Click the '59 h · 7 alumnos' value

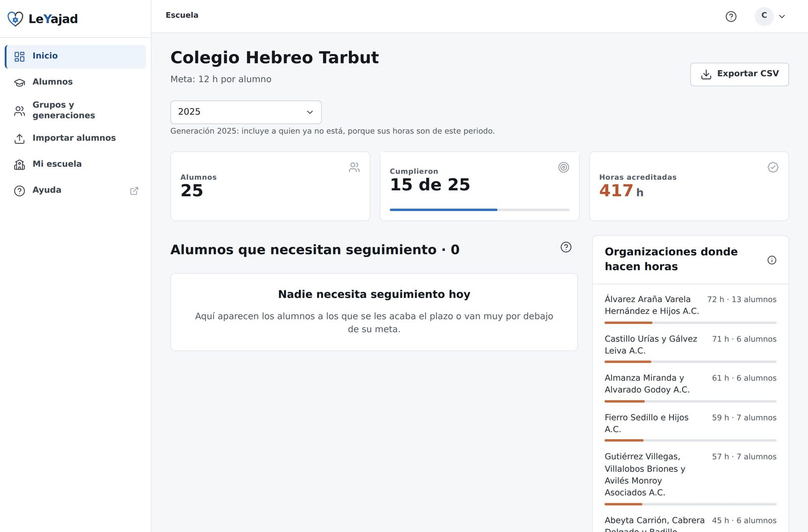[x=744, y=417]
